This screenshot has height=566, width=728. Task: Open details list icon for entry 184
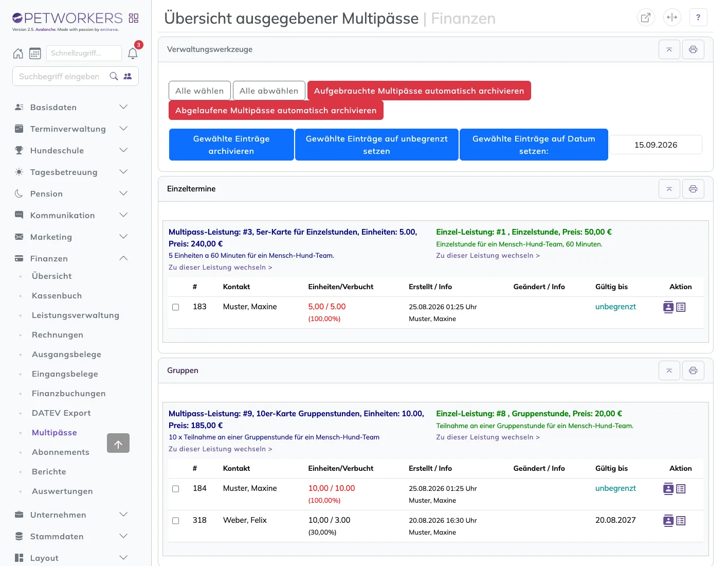tap(681, 489)
